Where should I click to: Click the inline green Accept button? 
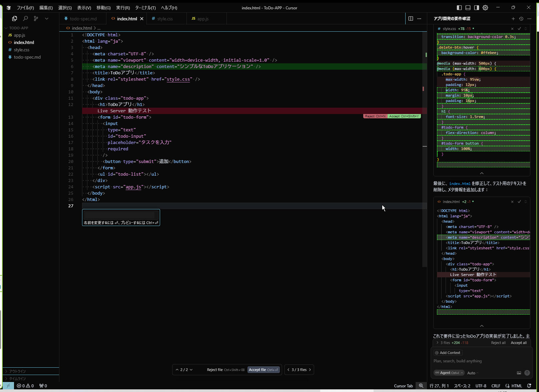[404, 116]
